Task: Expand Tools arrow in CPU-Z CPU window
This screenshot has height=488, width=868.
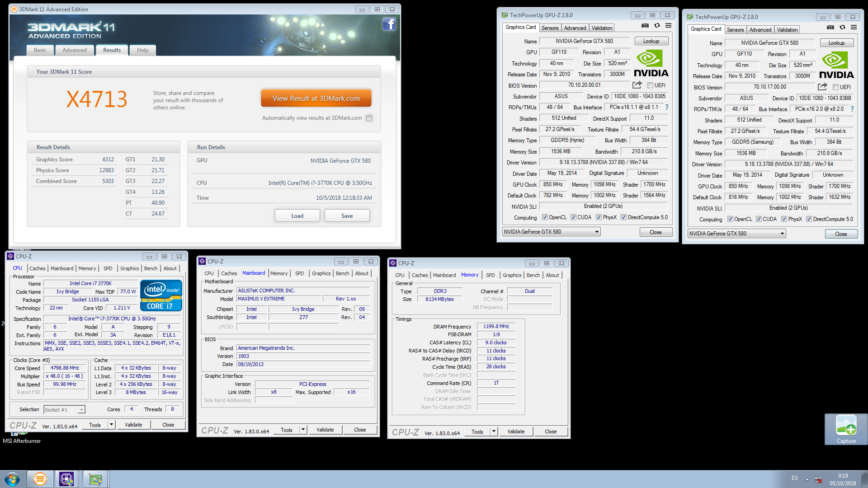Action: [x=111, y=425]
